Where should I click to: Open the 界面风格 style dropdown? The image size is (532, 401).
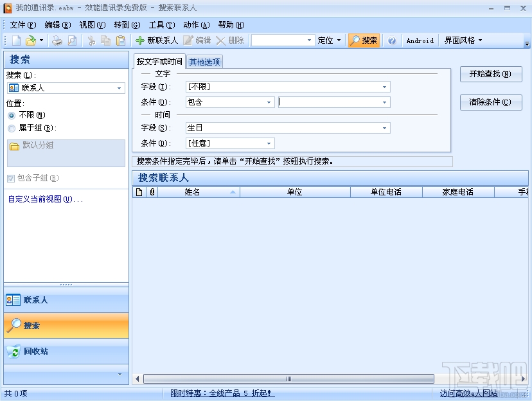click(x=463, y=40)
